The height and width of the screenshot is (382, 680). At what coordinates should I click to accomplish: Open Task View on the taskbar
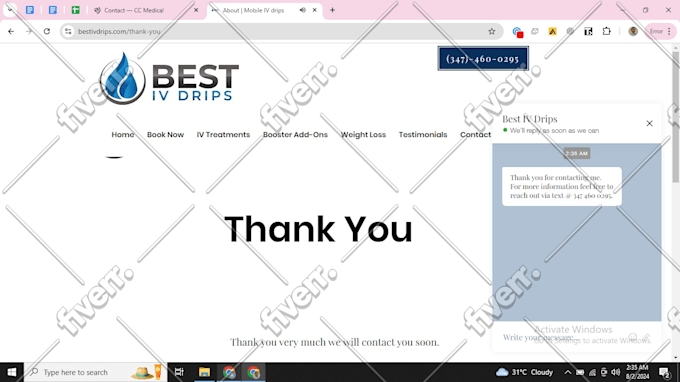tap(179, 372)
